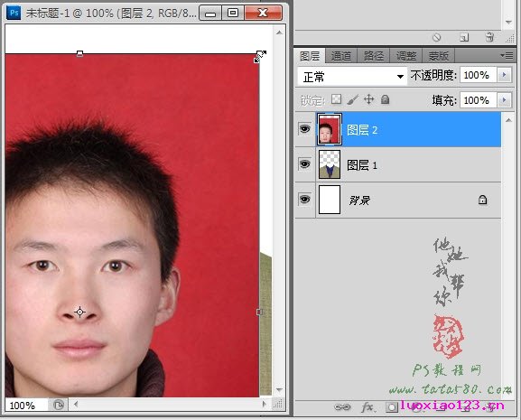
Task: Switch to the 路径 tab
Action: click(x=374, y=56)
